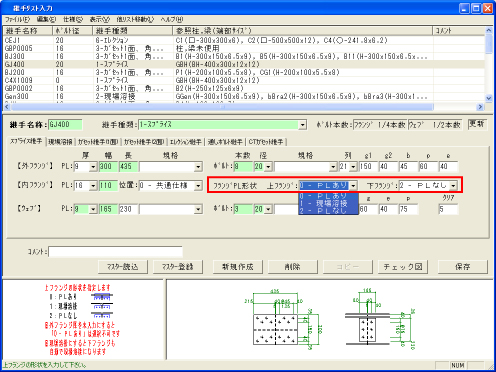Image resolution: width=496 pixels, height=372 pixels.
Task: Open the 外フランジ PL thickness dropdown
Action: (93, 167)
